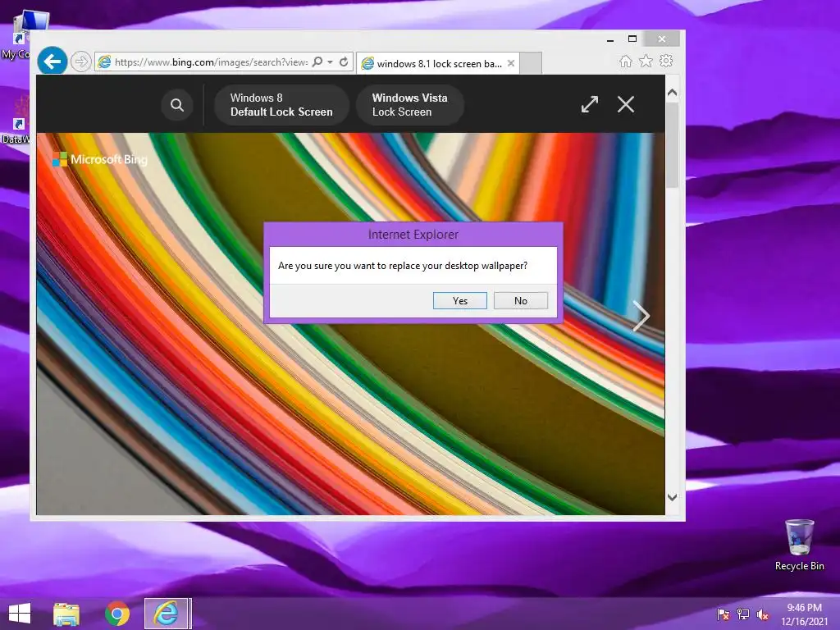Open the Tools gear icon in Internet Explorer

tap(666, 61)
